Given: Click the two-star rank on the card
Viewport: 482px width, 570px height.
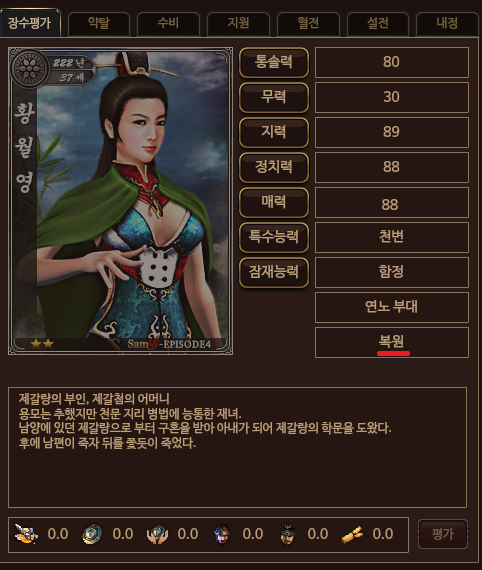Looking at the screenshot, I should point(42,344).
